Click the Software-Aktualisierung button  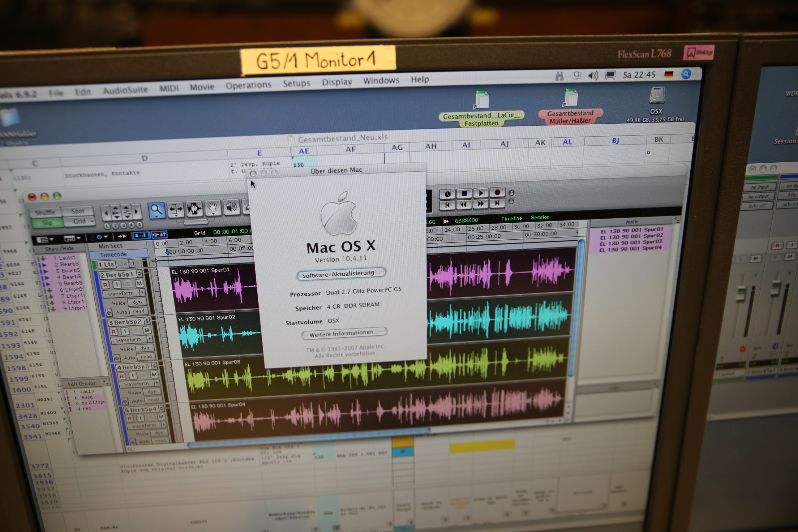pos(341,274)
